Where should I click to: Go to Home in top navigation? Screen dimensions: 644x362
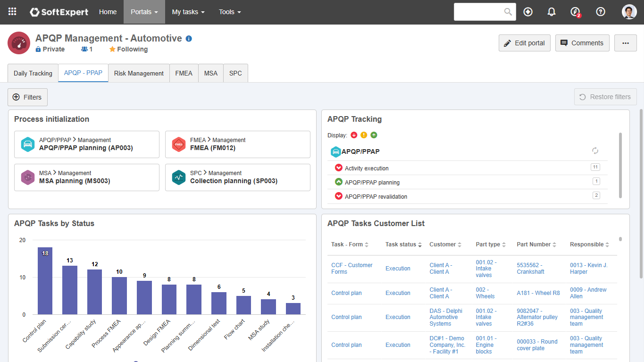(108, 12)
